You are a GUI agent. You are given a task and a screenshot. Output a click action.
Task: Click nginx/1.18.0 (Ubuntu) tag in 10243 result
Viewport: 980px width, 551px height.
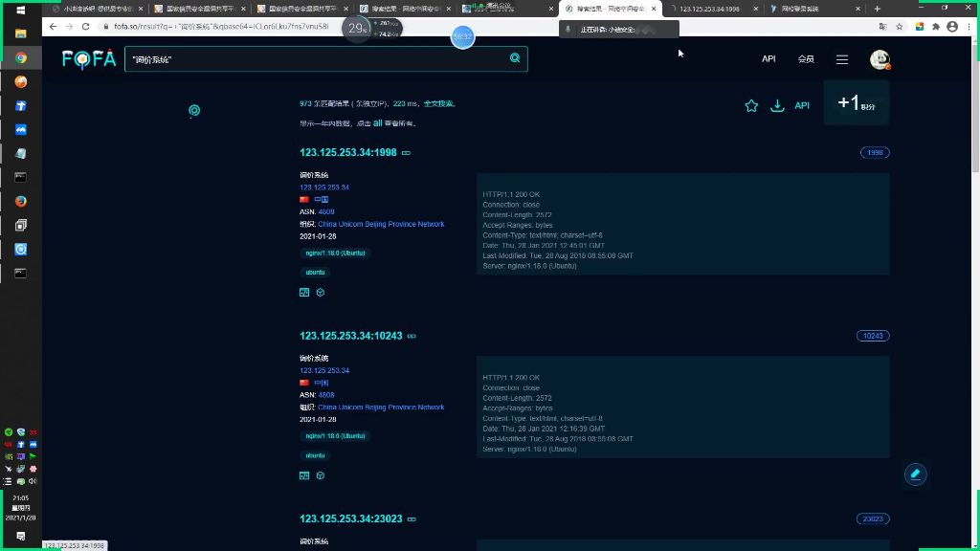click(x=336, y=436)
